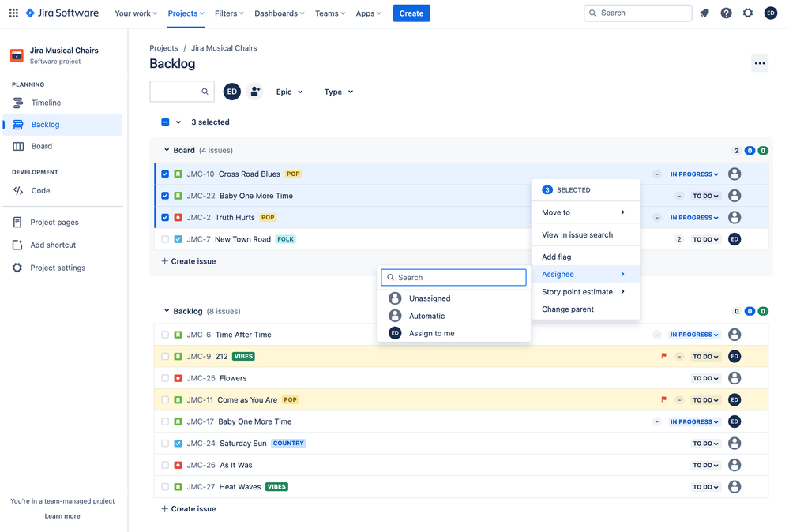789x532 pixels.
Task: Click the Code icon in the sidebar
Action: (18, 190)
